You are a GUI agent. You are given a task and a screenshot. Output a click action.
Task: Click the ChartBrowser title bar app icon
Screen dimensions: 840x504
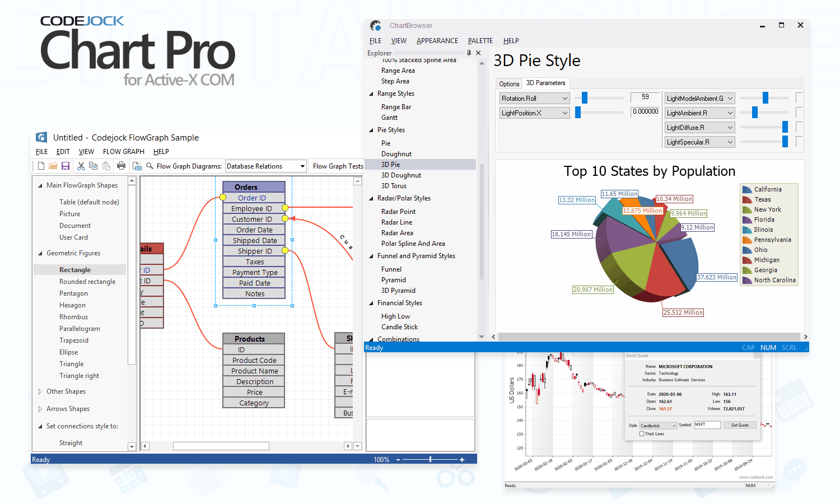tap(376, 25)
